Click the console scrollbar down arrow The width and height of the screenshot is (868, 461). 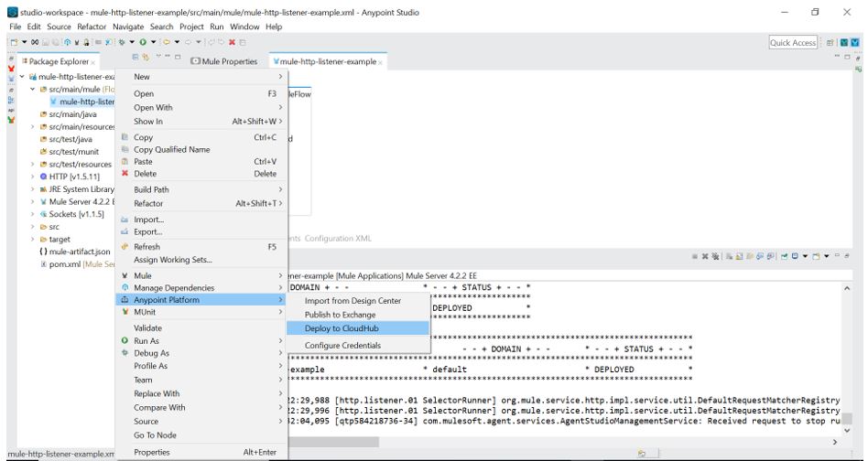(x=846, y=431)
